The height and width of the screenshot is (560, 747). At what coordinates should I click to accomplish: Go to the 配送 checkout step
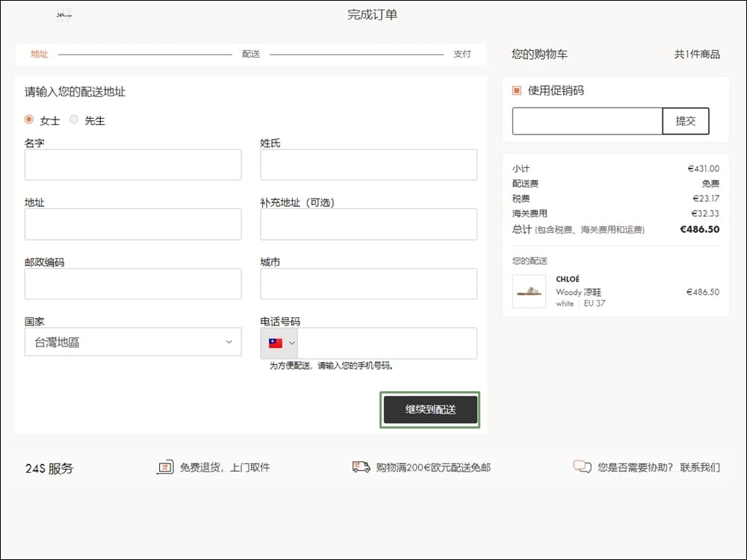coord(250,54)
